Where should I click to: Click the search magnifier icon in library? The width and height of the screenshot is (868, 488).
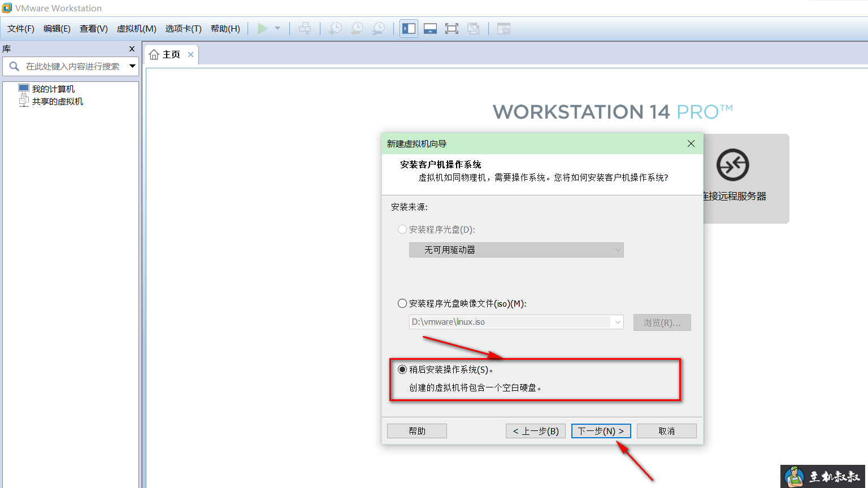pyautogui.click(x=14, y=66)
